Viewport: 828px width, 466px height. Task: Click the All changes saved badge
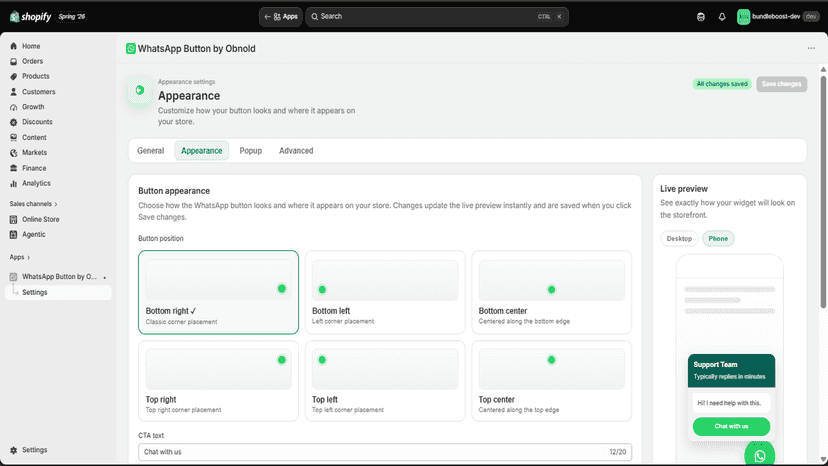722,84
